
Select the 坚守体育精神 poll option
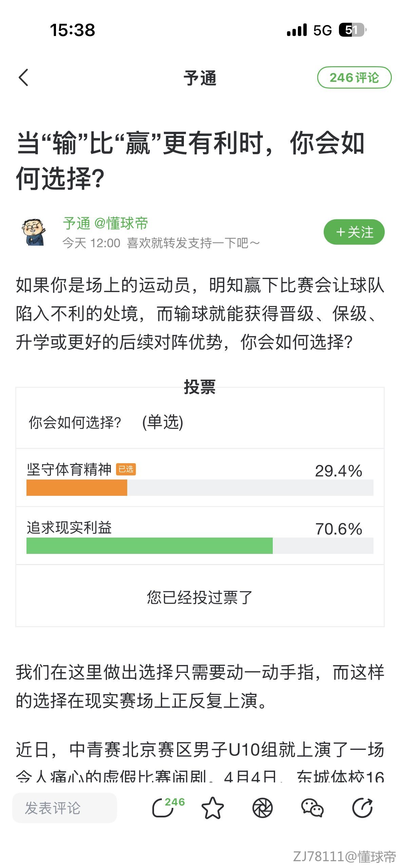click(69, 470)
